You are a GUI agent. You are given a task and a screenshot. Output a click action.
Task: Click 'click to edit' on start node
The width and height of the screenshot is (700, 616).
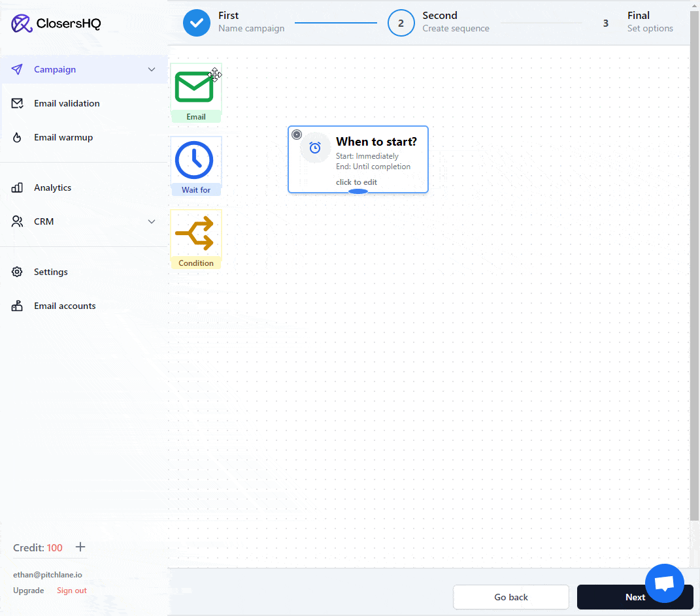(x=356, y=182)
